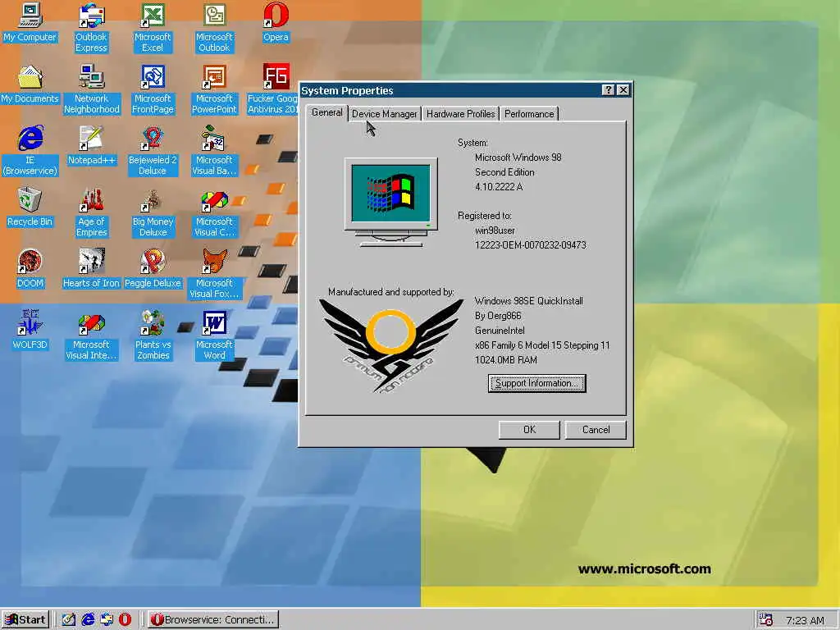Close the System Properties dialog
This screenshot has height=630, width=840.
[x=623, y=90]
